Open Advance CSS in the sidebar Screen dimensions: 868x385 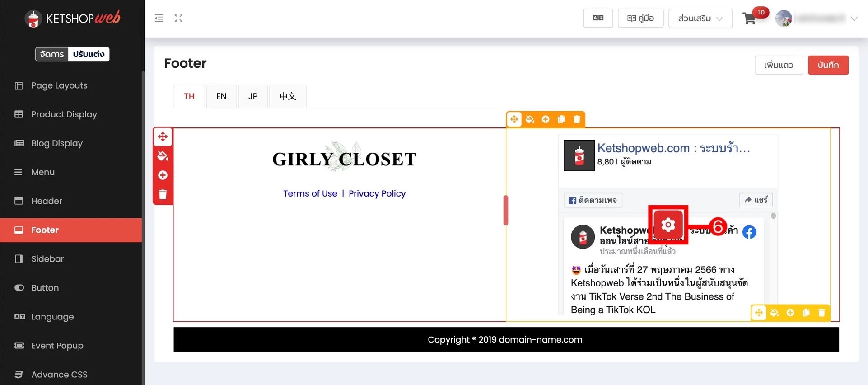[71, 375]
